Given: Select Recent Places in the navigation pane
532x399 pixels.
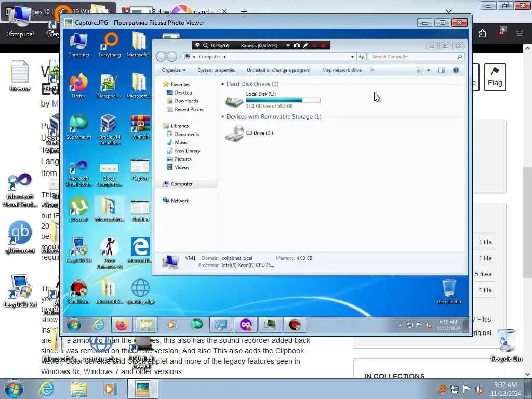Looking at the screenshot, I should 189,109.
